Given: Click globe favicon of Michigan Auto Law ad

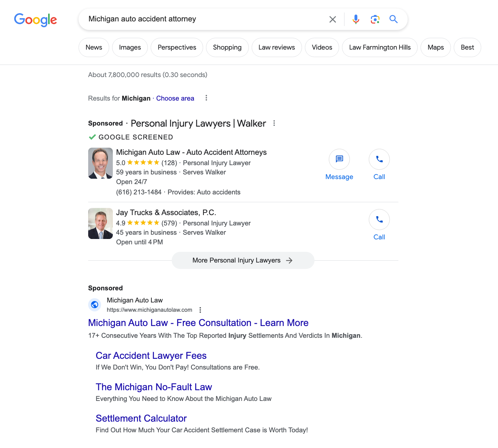Looking at the screenshot, I should [95, 305].
